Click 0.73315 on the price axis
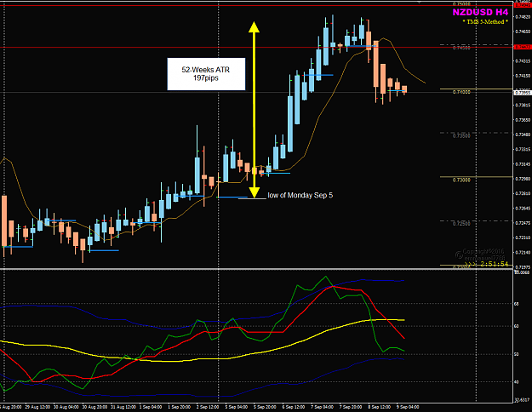This screenshot has width=532, height=412. pos(523,149)
